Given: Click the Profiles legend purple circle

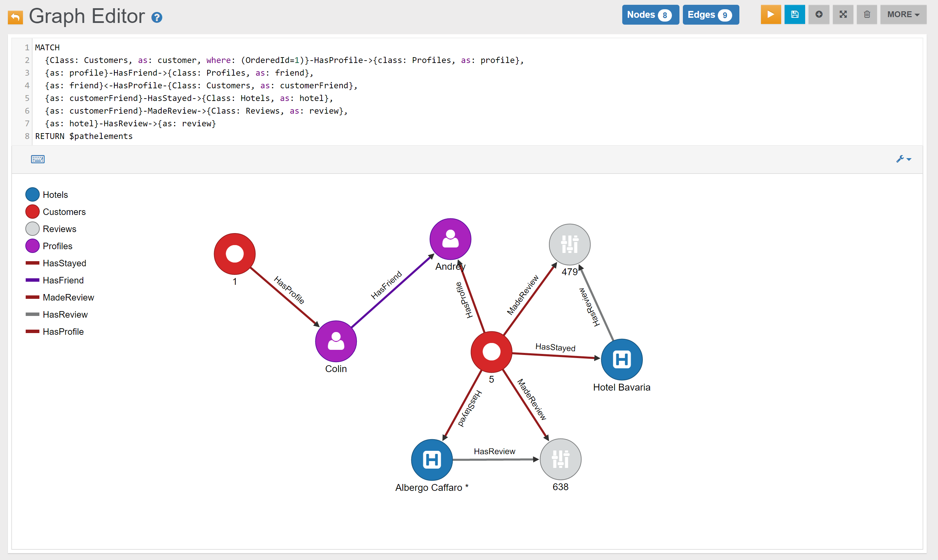Looking at the screenshot, I should (x=33, y=246).
